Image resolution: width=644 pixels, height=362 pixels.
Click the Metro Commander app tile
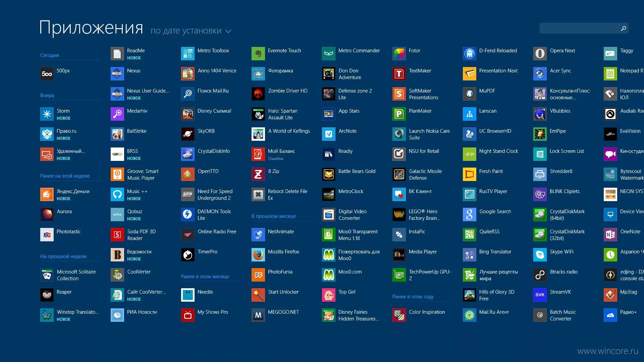(351, 51)
